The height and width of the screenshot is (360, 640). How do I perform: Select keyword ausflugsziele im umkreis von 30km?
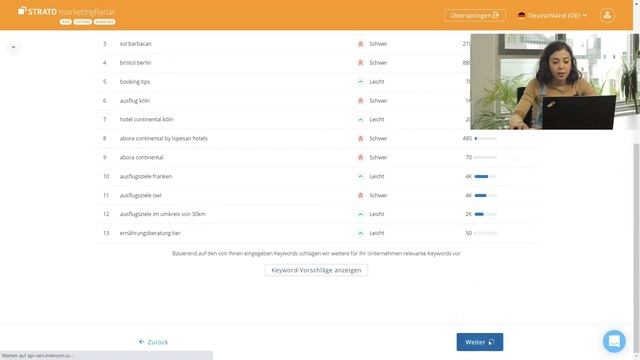pos(162,214)
